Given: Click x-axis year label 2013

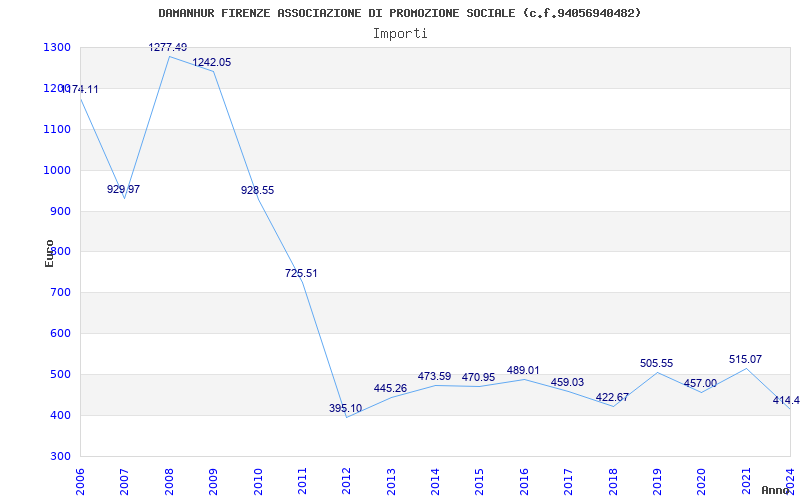Looking at the screenshot, I should click(391, 481).
